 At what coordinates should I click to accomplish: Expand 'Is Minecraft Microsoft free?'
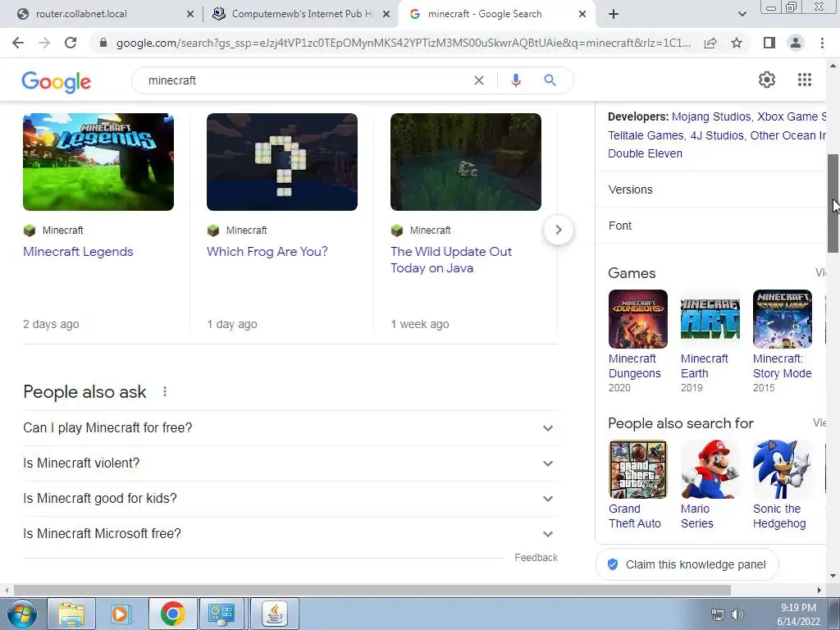pos(290,534)
